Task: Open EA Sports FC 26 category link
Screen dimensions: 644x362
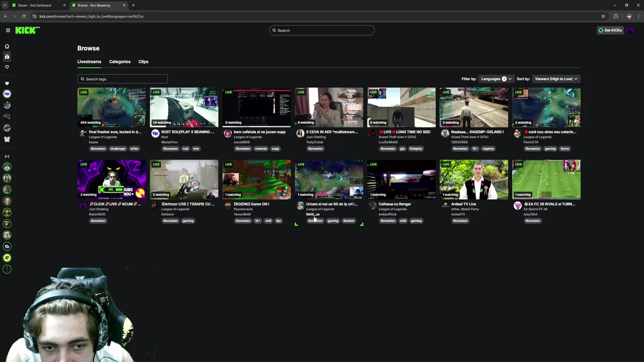Action: [x=535, y=209]
